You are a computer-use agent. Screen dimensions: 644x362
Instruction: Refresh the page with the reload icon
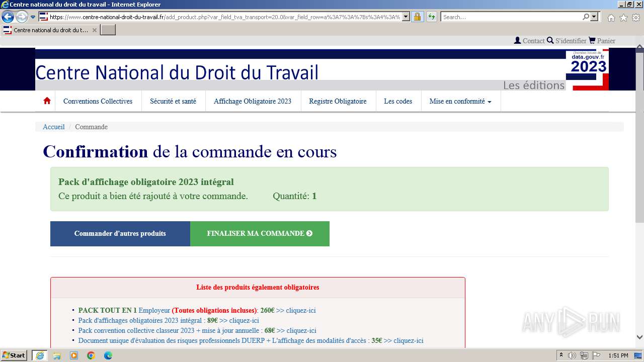(x=431, y=17)
